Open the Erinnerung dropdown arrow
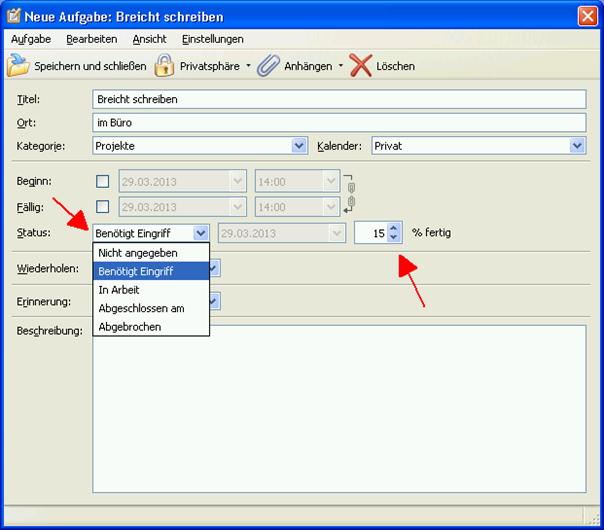The height and width of the screenshot is (530, 604). 215,301
